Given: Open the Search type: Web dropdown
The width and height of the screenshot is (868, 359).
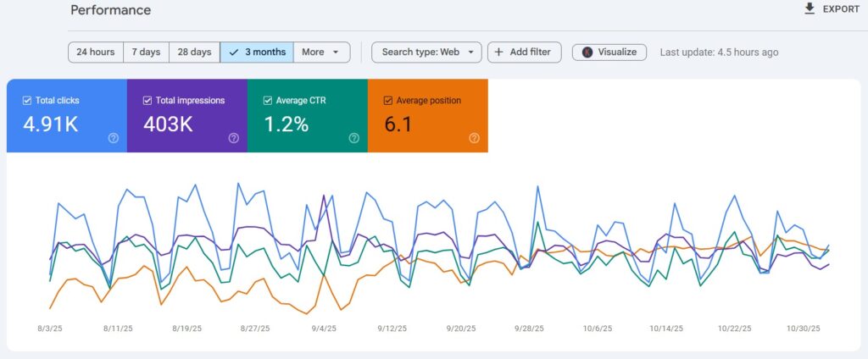Looking at the screenshot, I should 426,52.
